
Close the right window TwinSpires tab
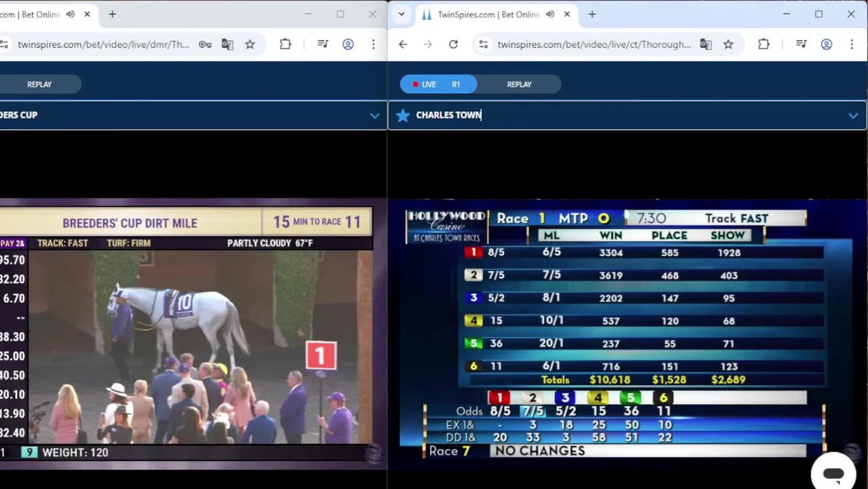click(566, 14)
